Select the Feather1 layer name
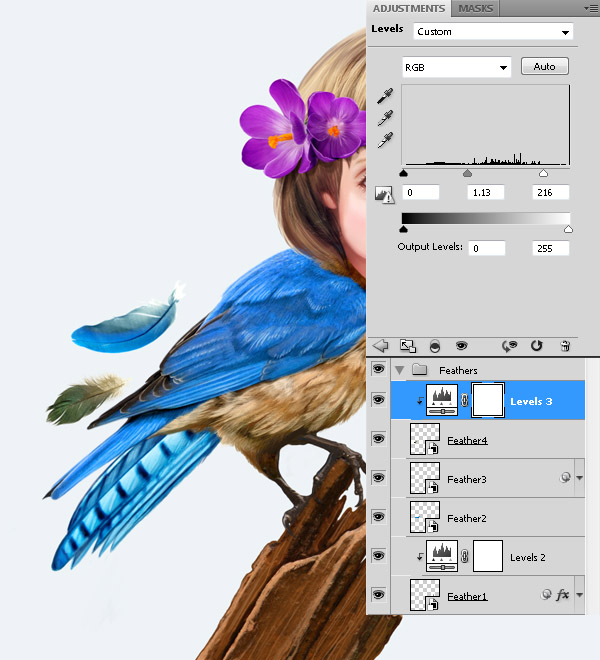This screenshot has height=660, width=600. coord(467,596)
